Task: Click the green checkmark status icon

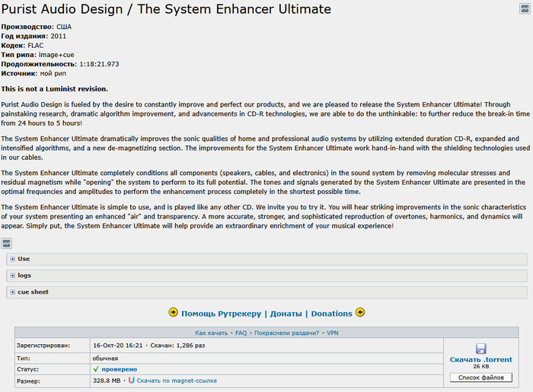Action: (x=96, y=368)
